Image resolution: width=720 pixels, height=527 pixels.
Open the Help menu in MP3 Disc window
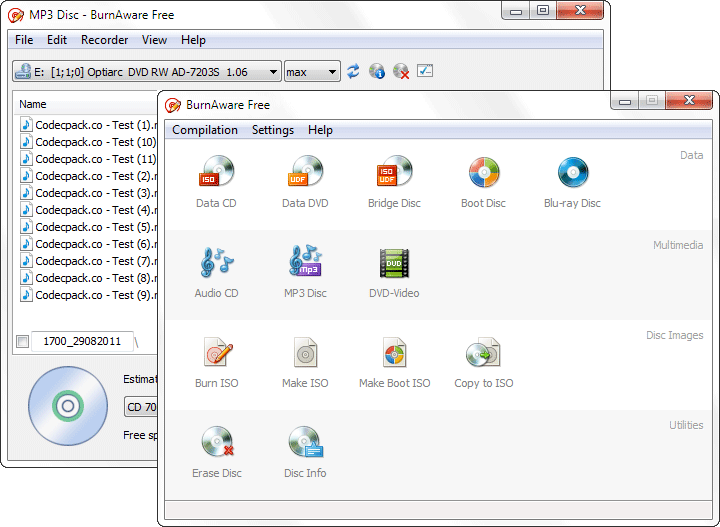193,40
